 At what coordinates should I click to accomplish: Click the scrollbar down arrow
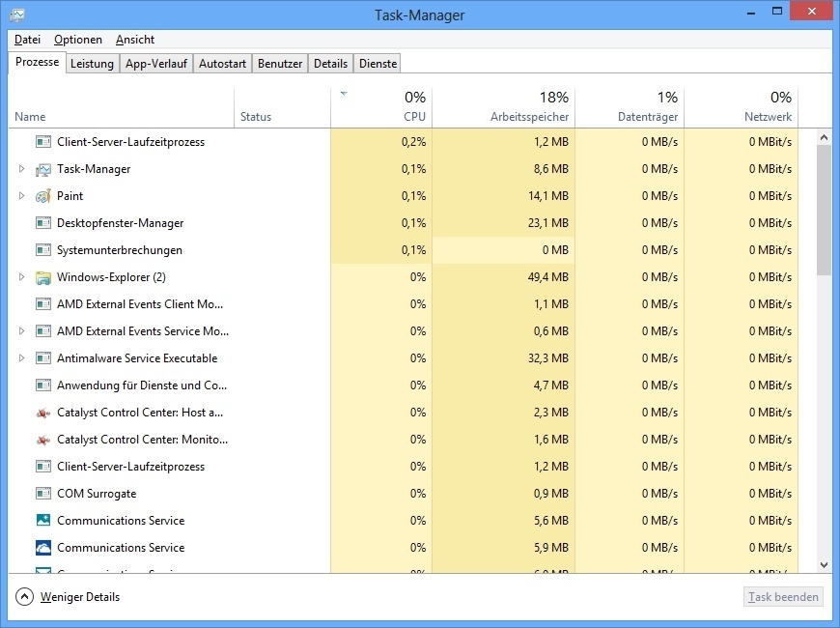(x=824, y=565)
